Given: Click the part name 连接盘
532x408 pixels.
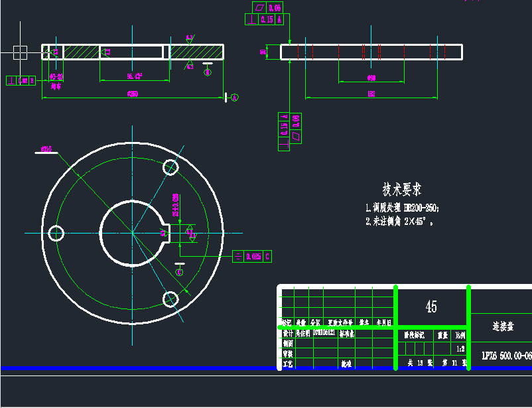Looking at the screenshot, I should click(503, 326).
